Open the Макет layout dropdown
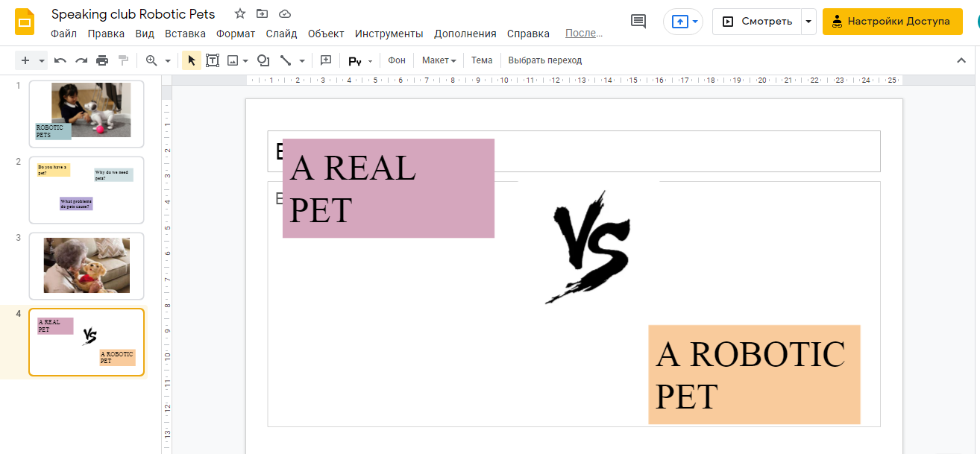Image resolution: width=980 pixels, height=454 pixels. (439, 60)
